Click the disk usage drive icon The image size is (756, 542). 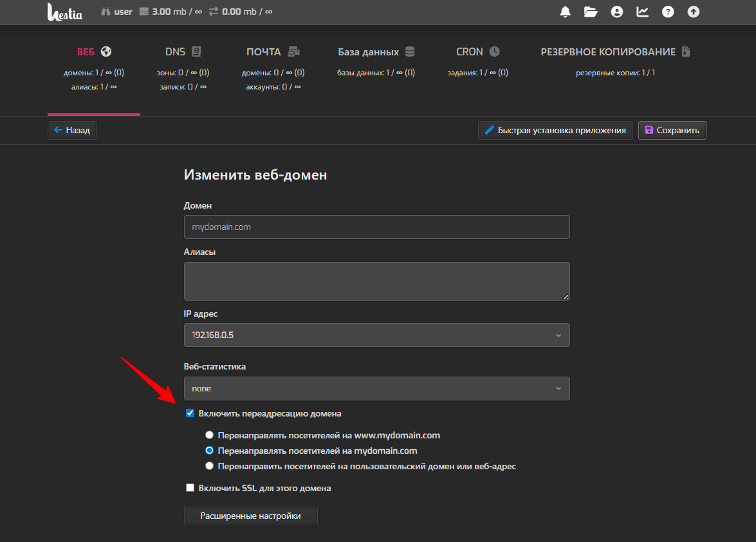tap(143, 12)
